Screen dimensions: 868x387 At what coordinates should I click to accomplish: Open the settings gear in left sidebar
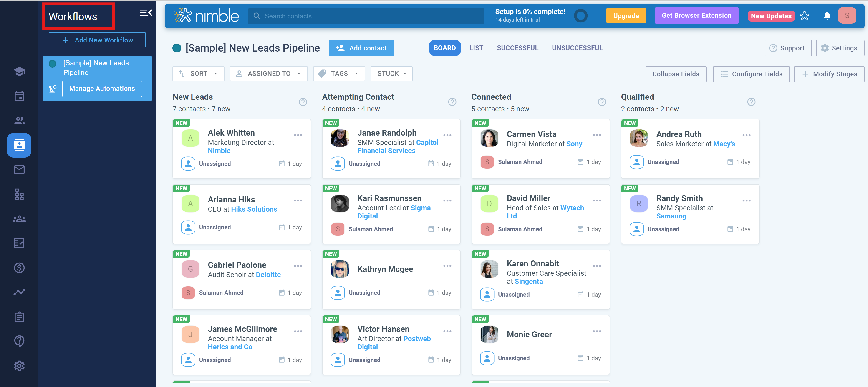(19, 365)
